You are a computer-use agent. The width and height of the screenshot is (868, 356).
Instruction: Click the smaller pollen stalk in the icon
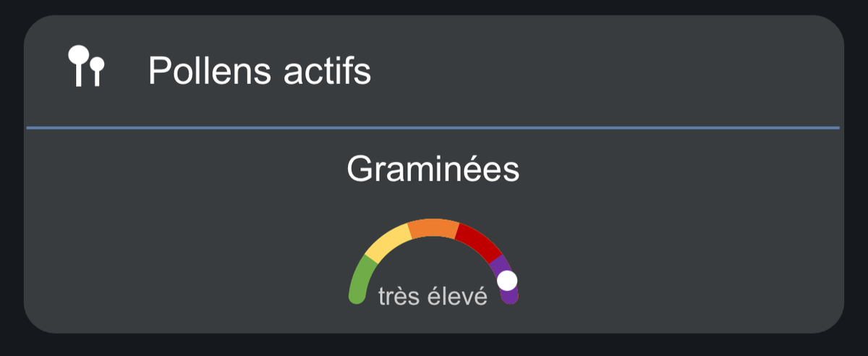pos(97,71)
